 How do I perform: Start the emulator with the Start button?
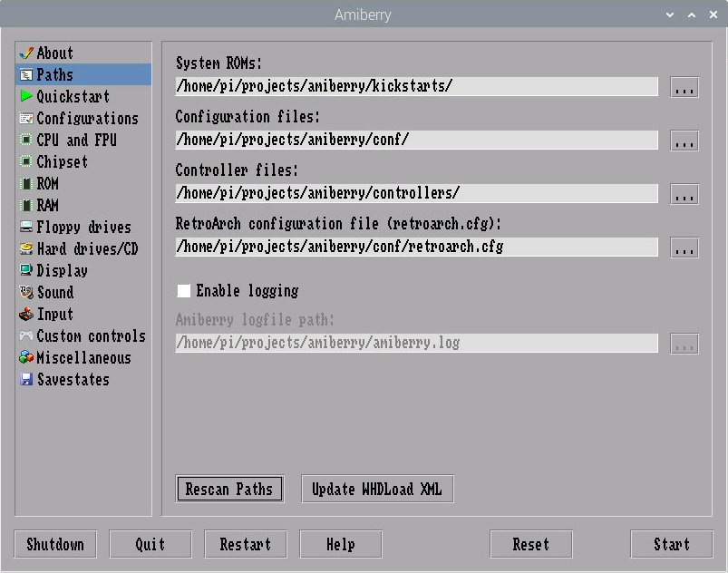(671, 544)
